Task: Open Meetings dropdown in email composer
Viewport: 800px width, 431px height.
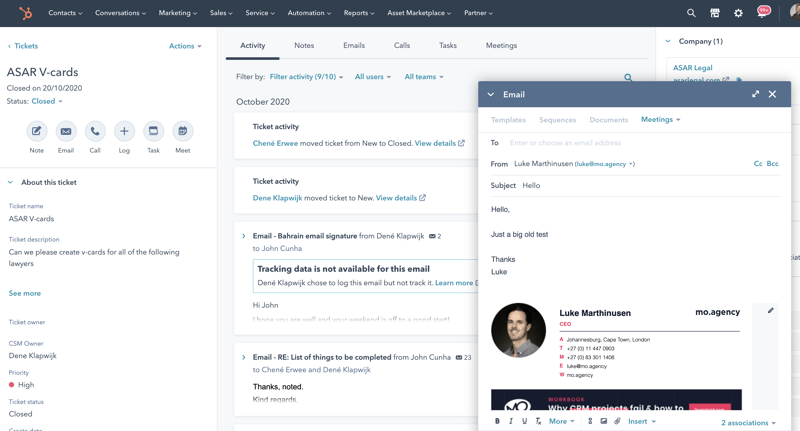Action: click(661, 119)
